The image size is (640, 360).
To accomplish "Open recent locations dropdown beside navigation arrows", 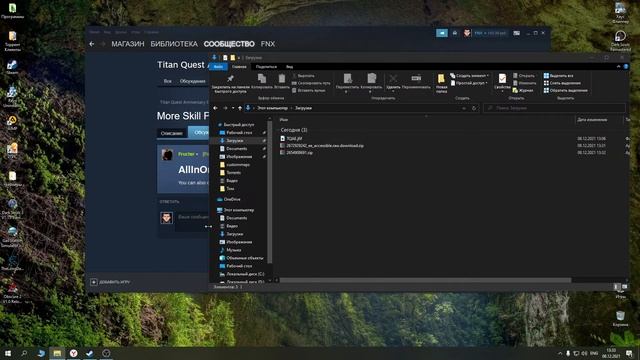I will [x=233, y=108].
